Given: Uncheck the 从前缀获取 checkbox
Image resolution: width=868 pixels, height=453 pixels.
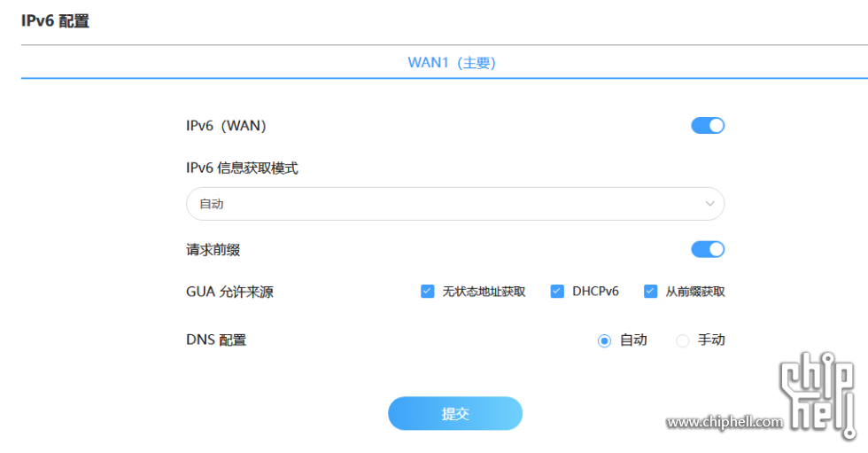Looking at the screenshot, I should click(651, 292).
